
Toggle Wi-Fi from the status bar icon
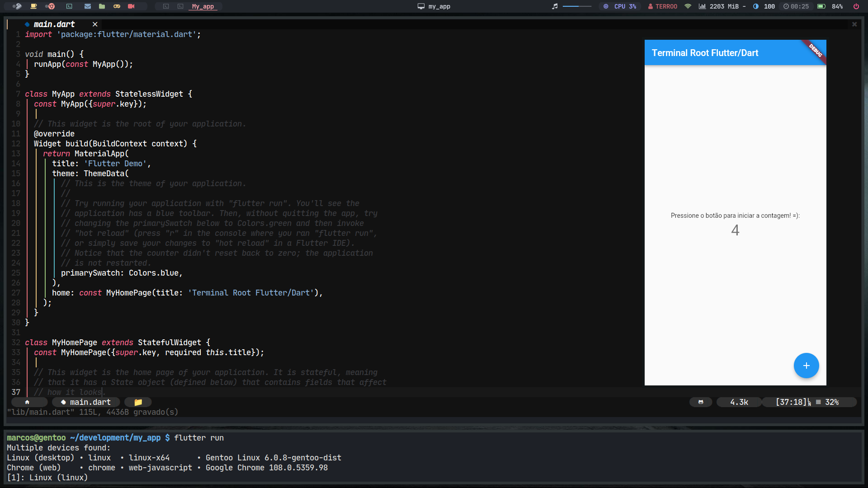688,6
